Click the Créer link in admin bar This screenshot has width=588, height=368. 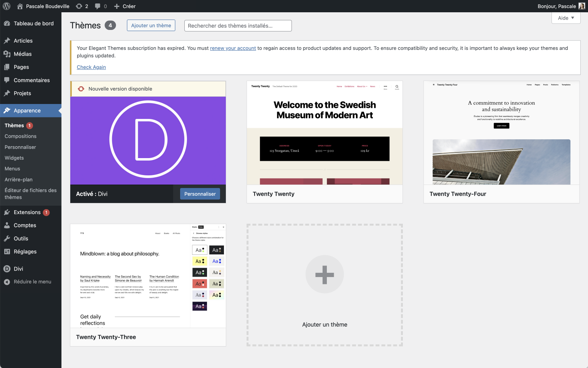[129, 6]
